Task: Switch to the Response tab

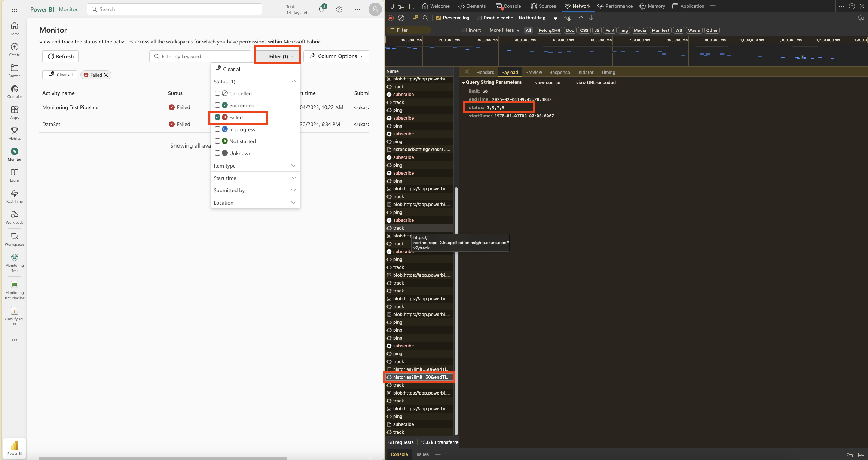Action: point(559,73)
